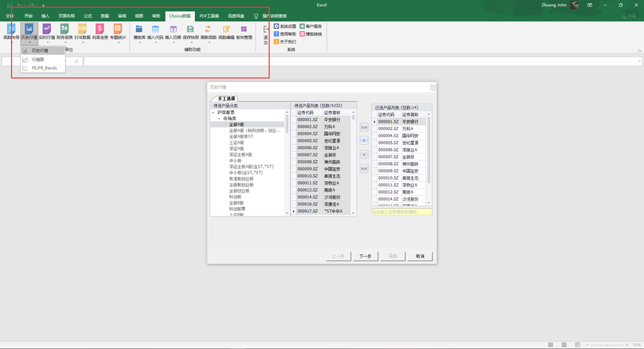Open the 函数向导 function wizard icon
Image resolution: width=644 pixels, height=349 pixels.
coord(11,29)
